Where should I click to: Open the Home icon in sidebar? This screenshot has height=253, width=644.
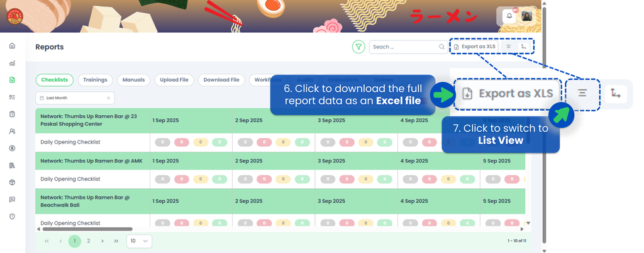[12, 46]
